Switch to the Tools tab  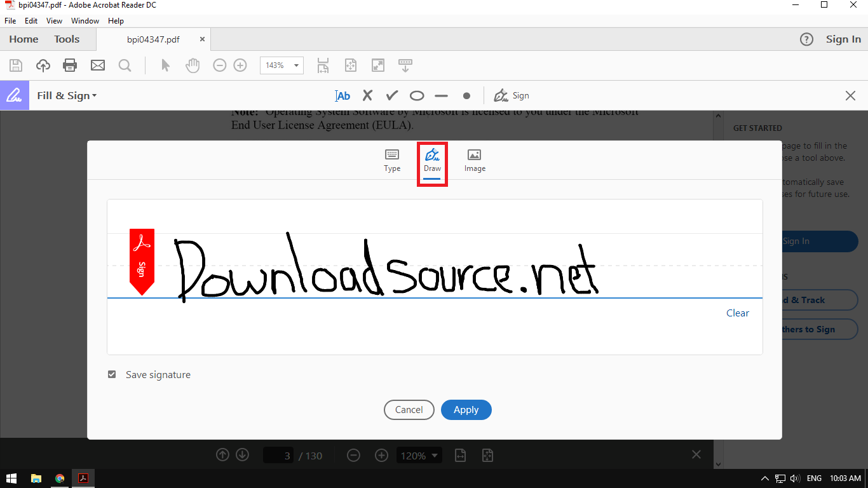click(x=67, y=39)
